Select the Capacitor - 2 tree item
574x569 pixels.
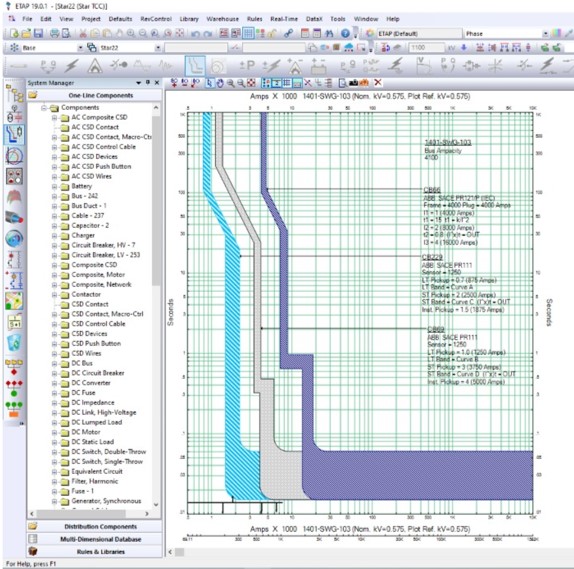[x=90, y=226]
